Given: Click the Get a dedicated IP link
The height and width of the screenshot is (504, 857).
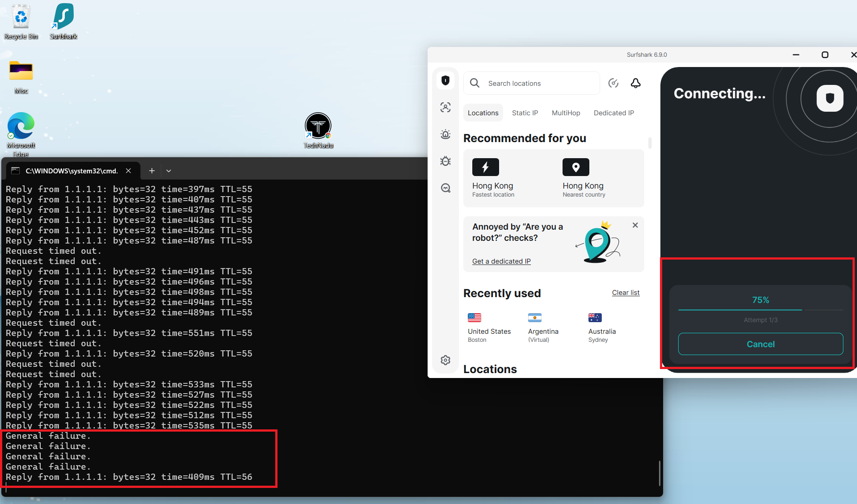Looking at the screenshot, I should click(x=501, y=261).
